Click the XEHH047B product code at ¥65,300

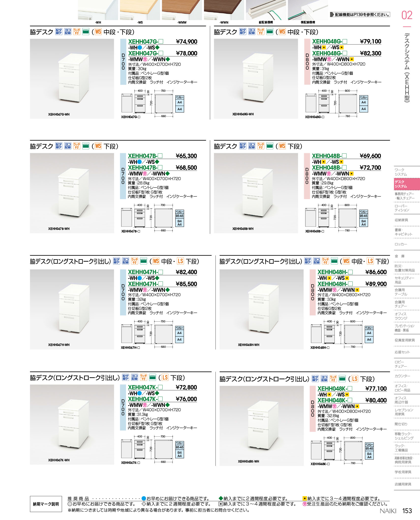pos(143,156)
